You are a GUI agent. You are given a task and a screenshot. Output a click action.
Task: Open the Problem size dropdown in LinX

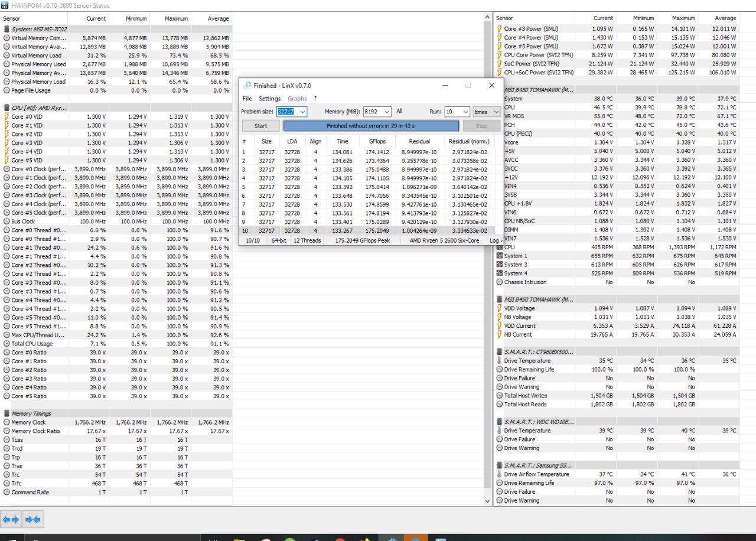pyautogui.click(x=302, y=112)
